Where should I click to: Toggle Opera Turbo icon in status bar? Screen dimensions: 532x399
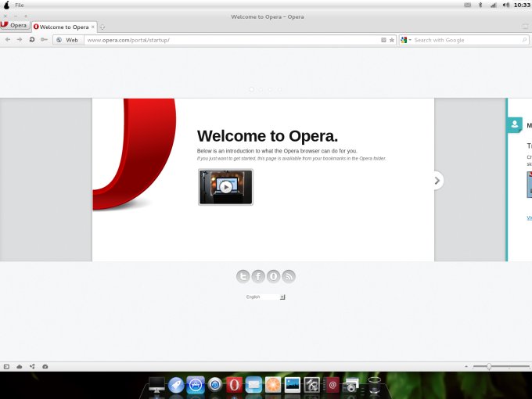[45, 366]
